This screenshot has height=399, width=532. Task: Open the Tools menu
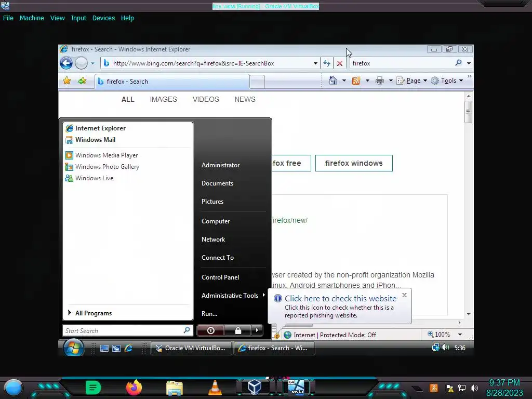click(x=447, y=81)
